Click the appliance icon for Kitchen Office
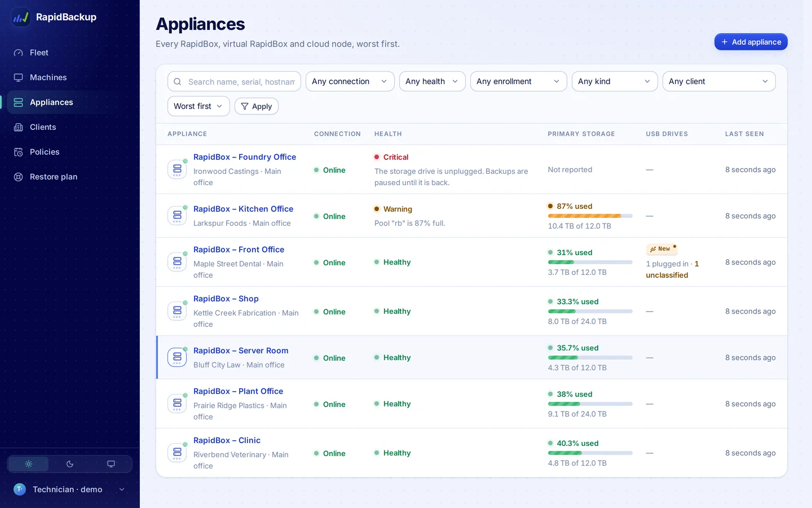The image size is (812, 508). [x=177, y=216]
